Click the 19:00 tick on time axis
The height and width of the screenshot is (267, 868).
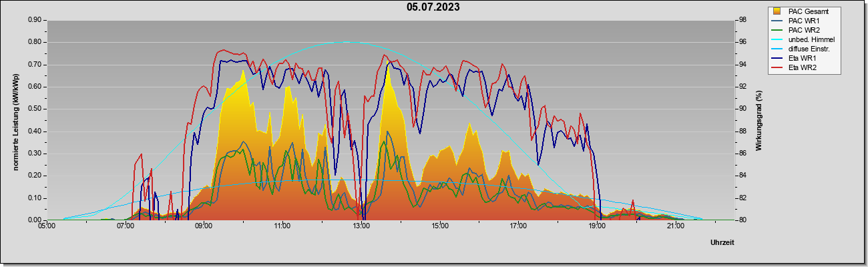(x=597, y=226)
